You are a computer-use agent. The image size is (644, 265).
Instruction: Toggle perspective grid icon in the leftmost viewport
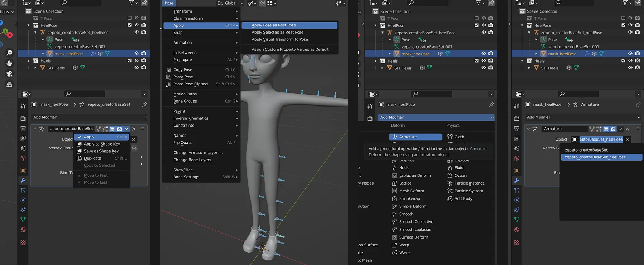point(9,84)
